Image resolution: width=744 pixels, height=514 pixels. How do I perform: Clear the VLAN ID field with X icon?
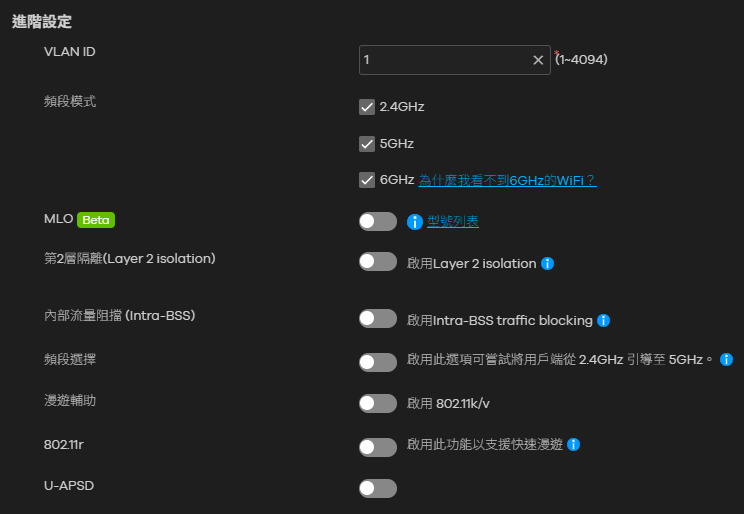[x=538, y=60]
